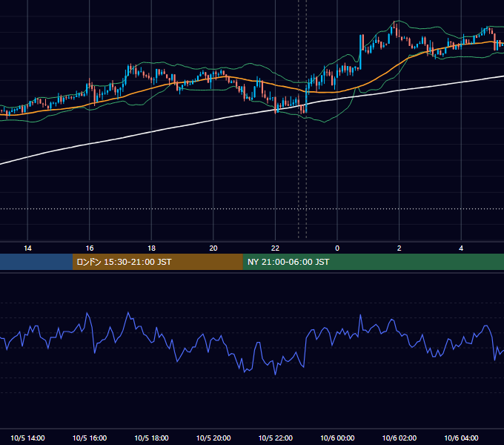Click the 16 hour label on time axis
The width and height of the screenshot is (504, 445).
[x=90, y=248]
